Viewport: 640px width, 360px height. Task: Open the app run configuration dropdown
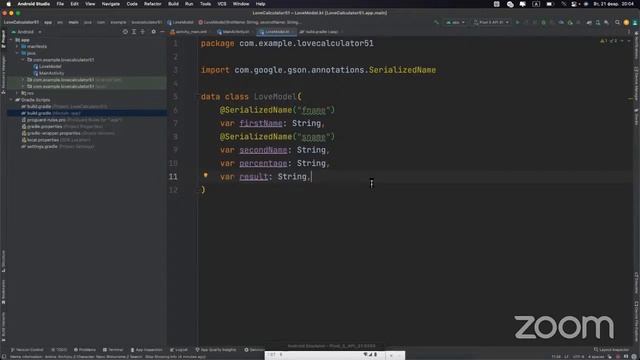455,22
